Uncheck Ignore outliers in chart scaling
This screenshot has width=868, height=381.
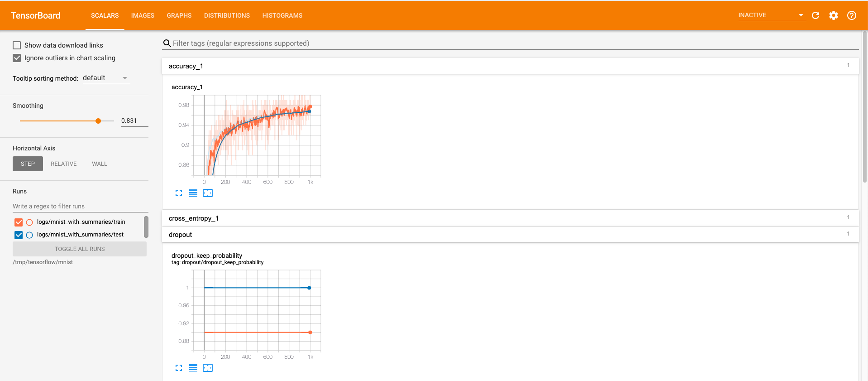(17, 58)
